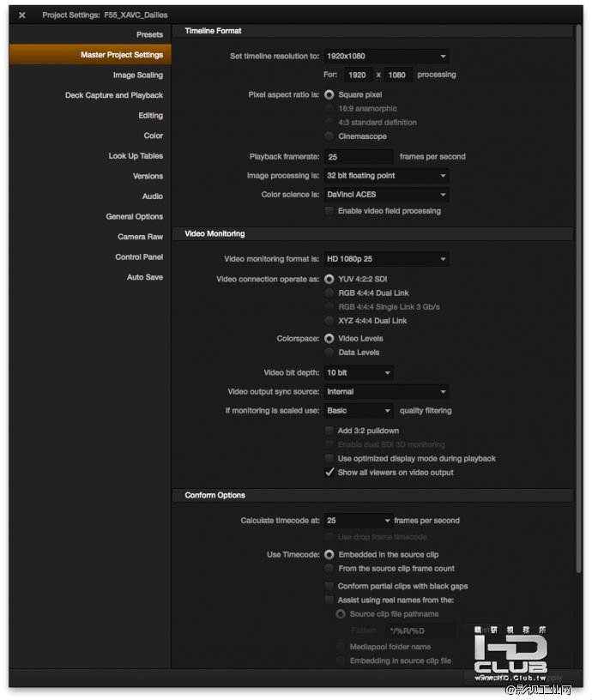This screenshot has width=592, height=700.
Task: Open Image processing 32 bit floating point dropdown
Action: [386, 176]
